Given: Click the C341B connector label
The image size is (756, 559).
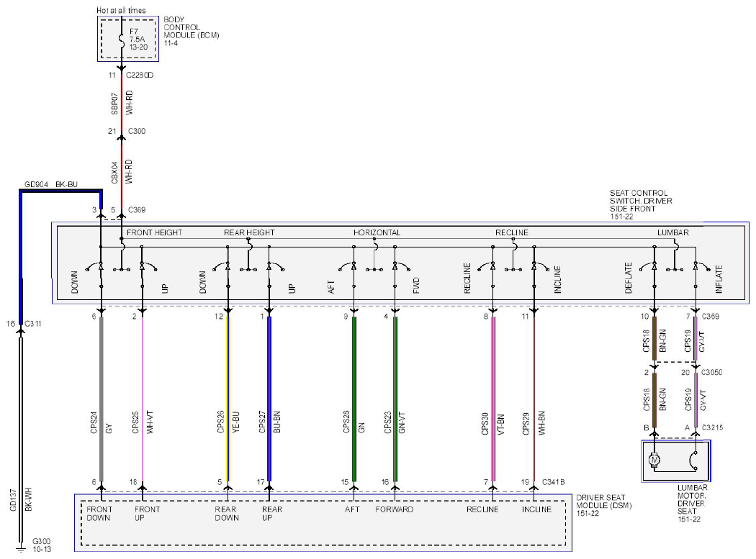Looking at the screenshot, I should (x=553, y=482).
